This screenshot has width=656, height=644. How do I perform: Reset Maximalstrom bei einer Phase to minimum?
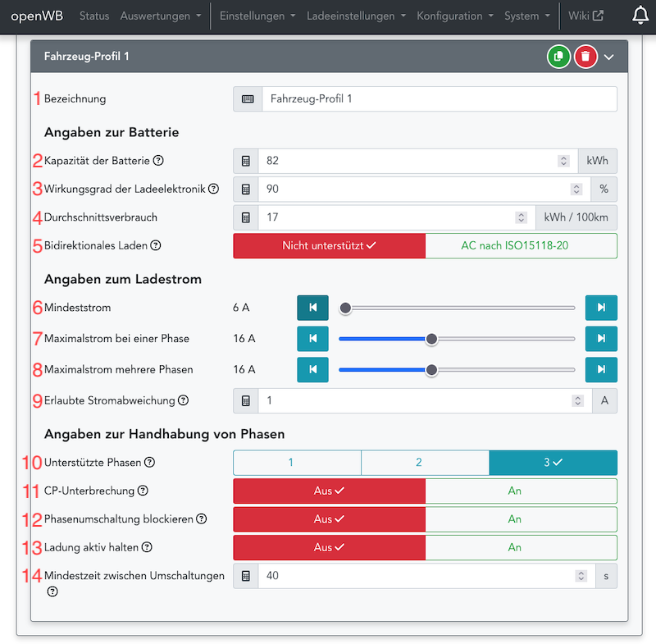coord(312,339)
